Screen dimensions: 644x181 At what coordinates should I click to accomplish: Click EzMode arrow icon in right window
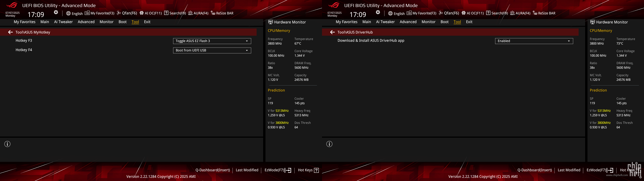pos(610,170)
